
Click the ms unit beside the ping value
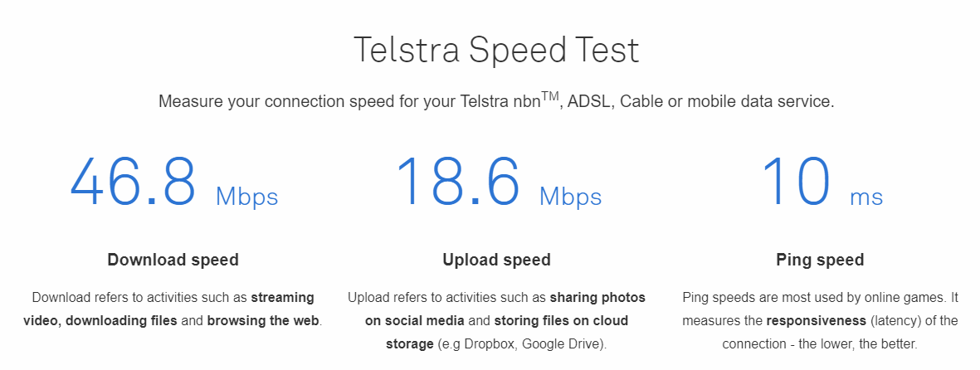click(865, 198)
